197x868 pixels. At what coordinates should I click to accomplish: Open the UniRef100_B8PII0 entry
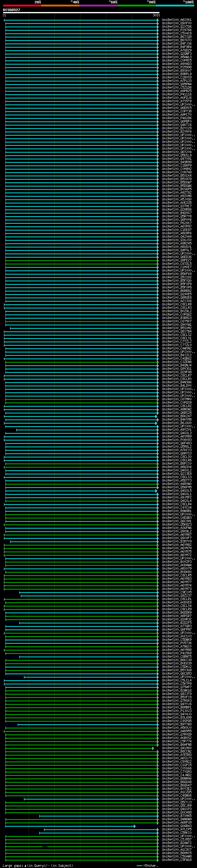coord(176,464)
